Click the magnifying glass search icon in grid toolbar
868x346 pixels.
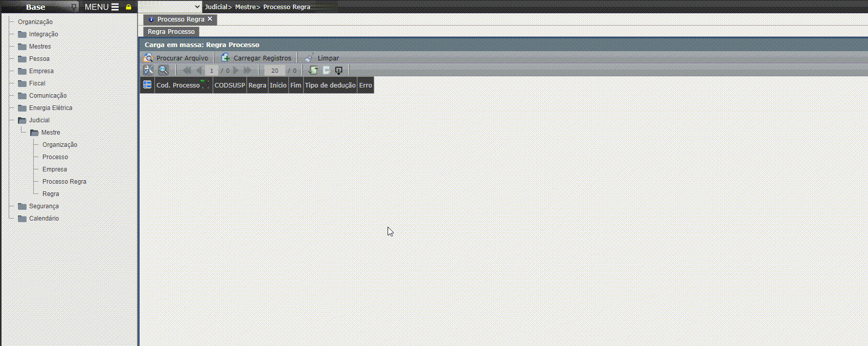pyautogui.click(x=164, y=70)
